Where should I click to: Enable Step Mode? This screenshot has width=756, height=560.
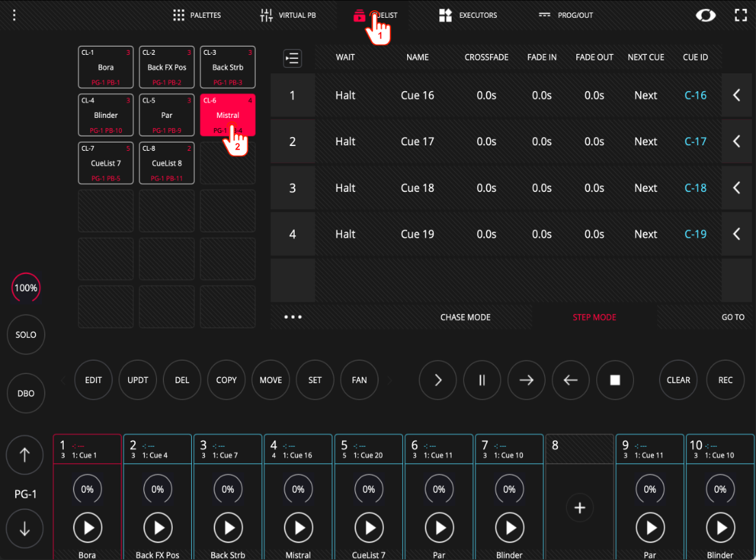click(x=594, y=317)
